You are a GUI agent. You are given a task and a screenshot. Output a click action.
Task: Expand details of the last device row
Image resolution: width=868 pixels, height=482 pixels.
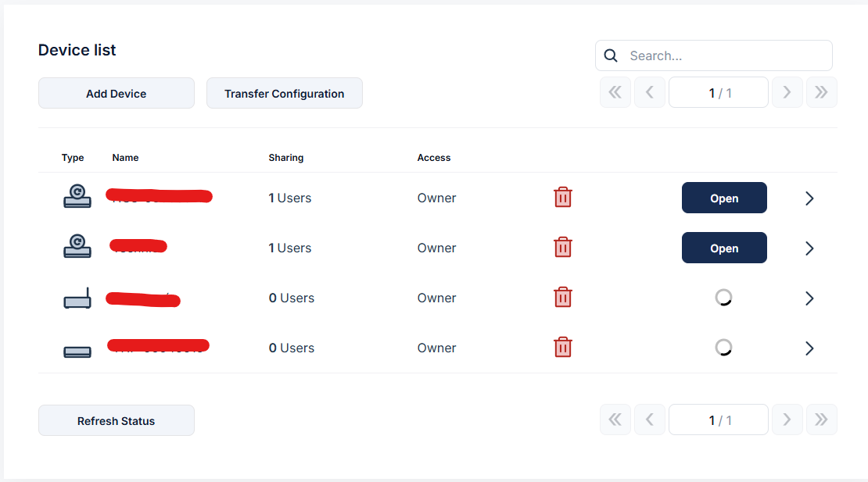(809, 348)
